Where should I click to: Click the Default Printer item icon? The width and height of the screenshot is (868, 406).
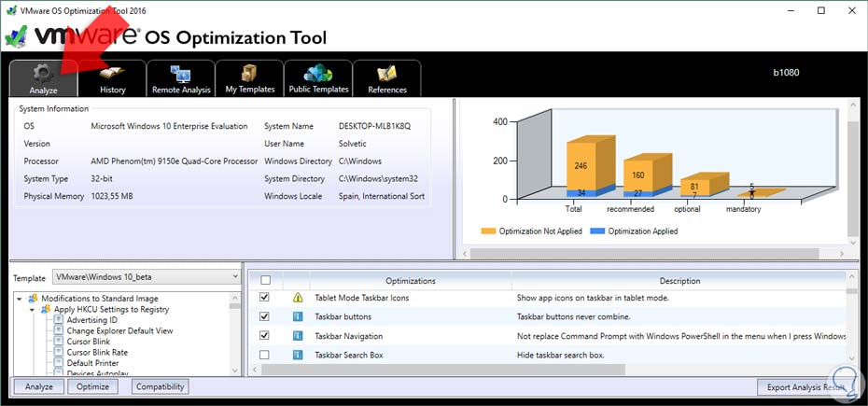59,363
